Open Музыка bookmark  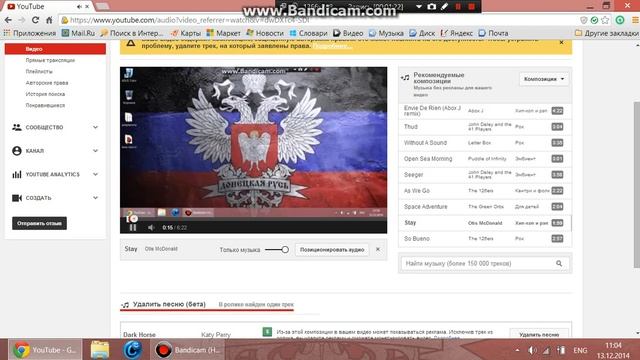[x=386, y=33]
